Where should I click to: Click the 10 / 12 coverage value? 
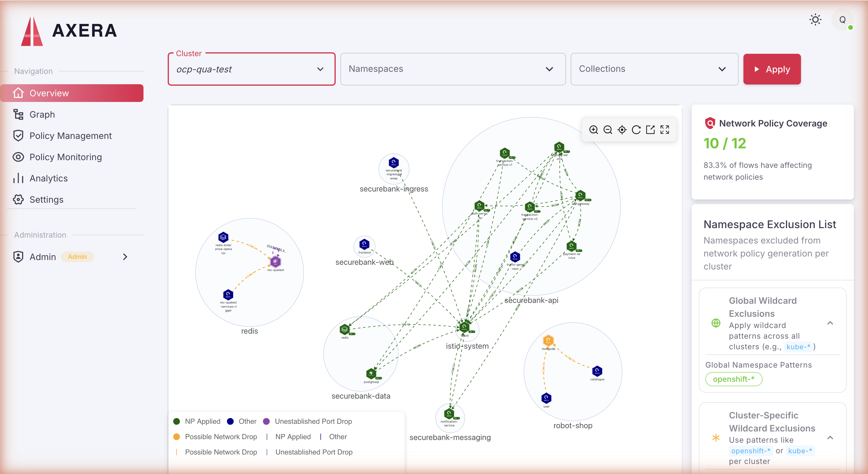(x=725, y=143)
